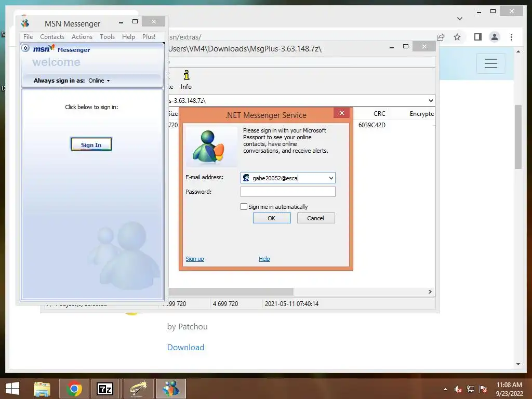Show hidden tray icons arrow
Viewport: 532px width, 399px height.
(x=445, y=389)
